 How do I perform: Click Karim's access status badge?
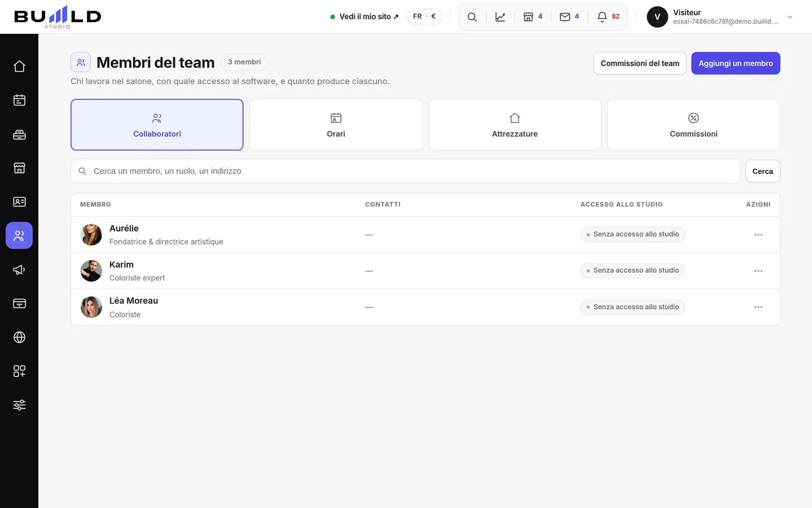point(632,270)
